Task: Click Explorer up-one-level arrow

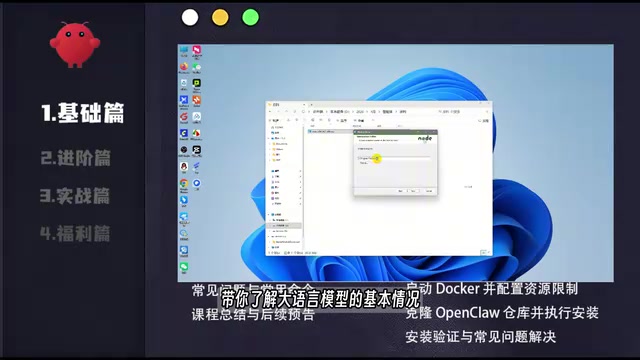Action: click(x=286, y=111)
